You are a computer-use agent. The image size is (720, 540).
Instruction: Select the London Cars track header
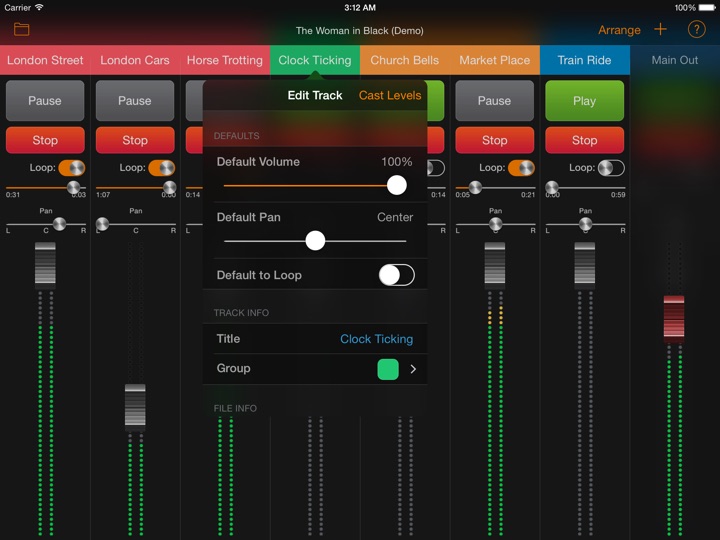[135, 60]
